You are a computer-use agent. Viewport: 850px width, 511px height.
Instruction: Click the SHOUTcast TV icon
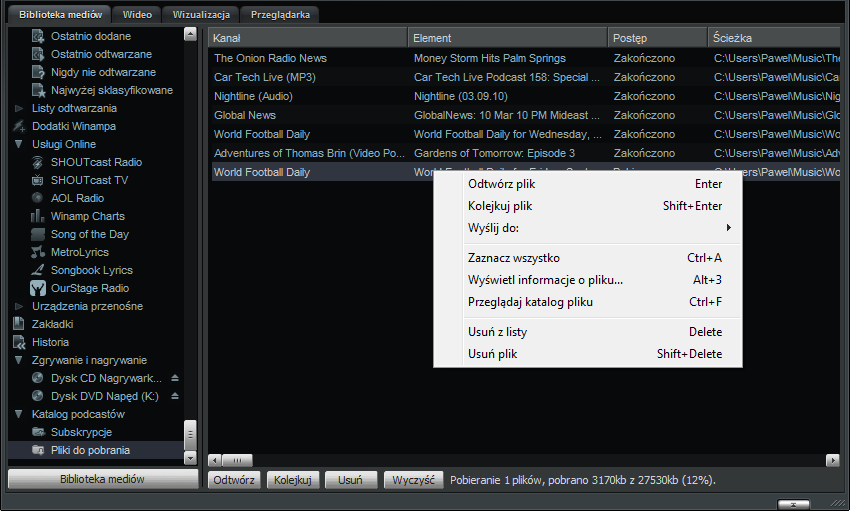[37, 180]
